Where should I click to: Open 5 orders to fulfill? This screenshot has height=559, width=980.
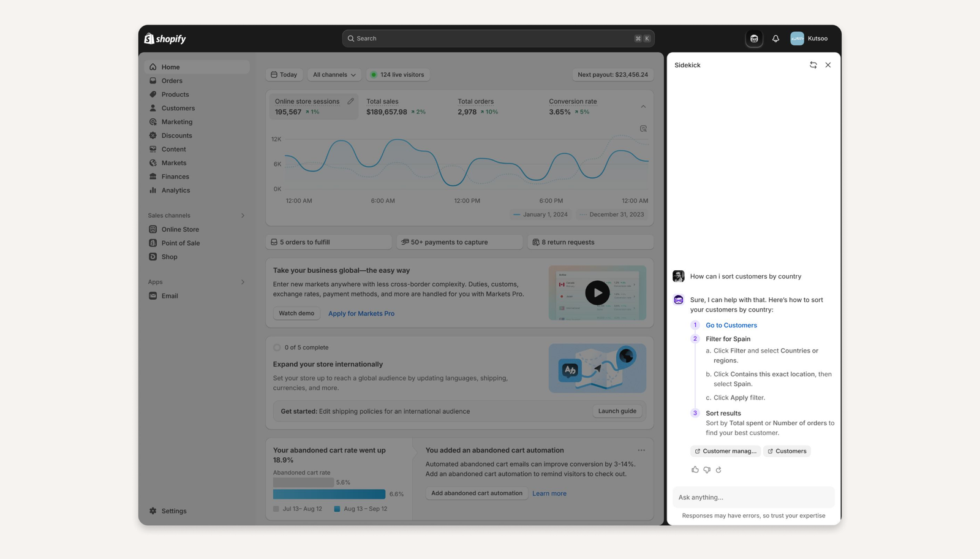pyautogui.click(x=329, y=242)
